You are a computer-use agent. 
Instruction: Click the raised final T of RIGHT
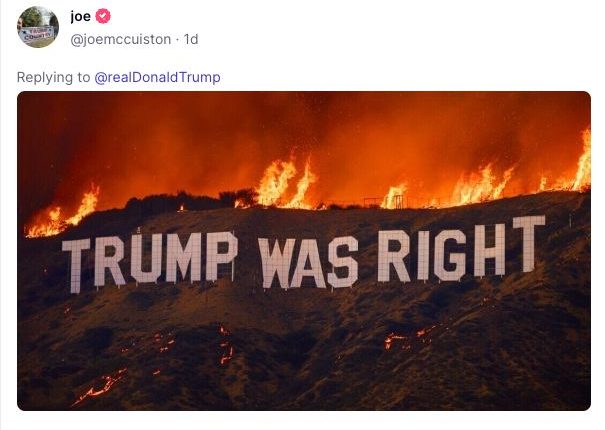coord(529,244)
